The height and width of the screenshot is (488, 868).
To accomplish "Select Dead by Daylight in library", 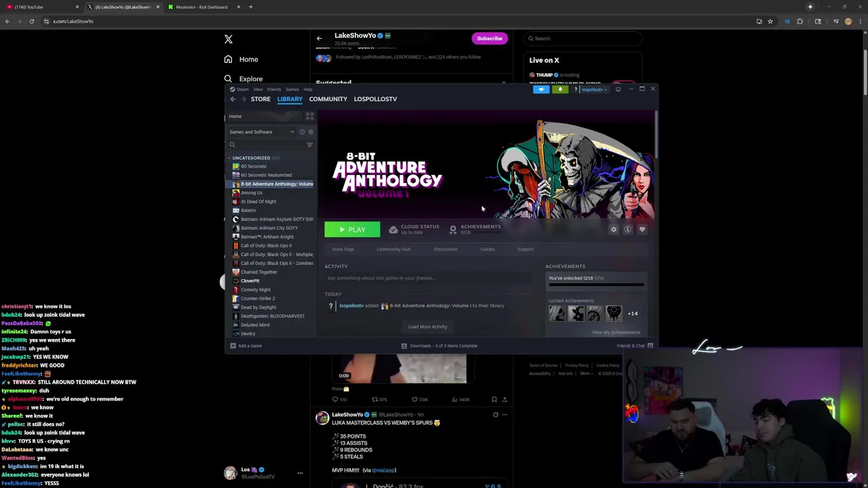I will pos(258,307).
